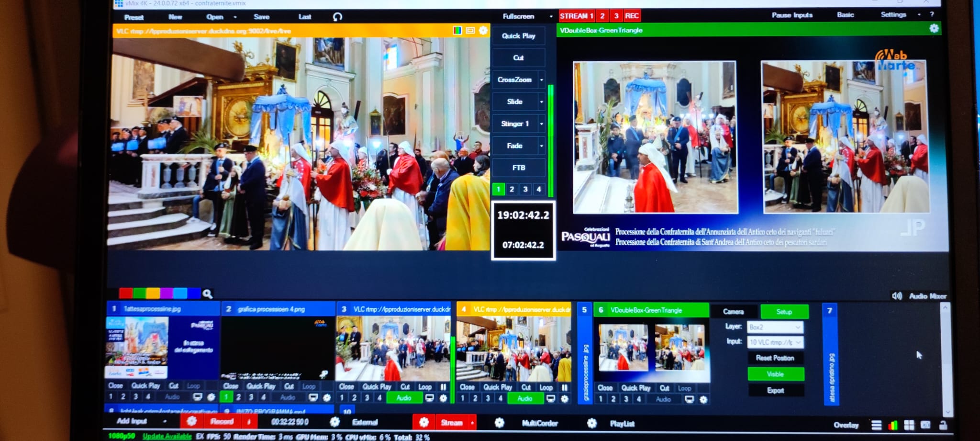Image resolution: width=980 pixels, height=441 pixels.
Task: Open settings gear on output preview header
Action: coord(934,29)
